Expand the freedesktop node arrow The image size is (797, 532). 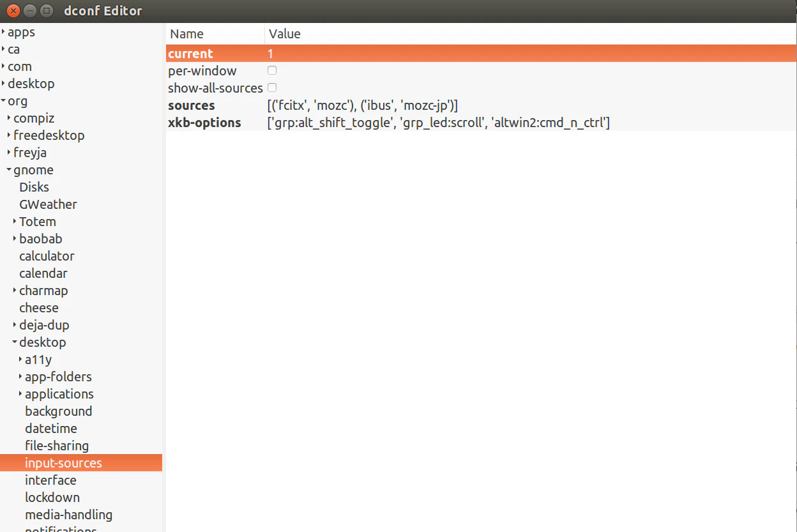point(9,135)
